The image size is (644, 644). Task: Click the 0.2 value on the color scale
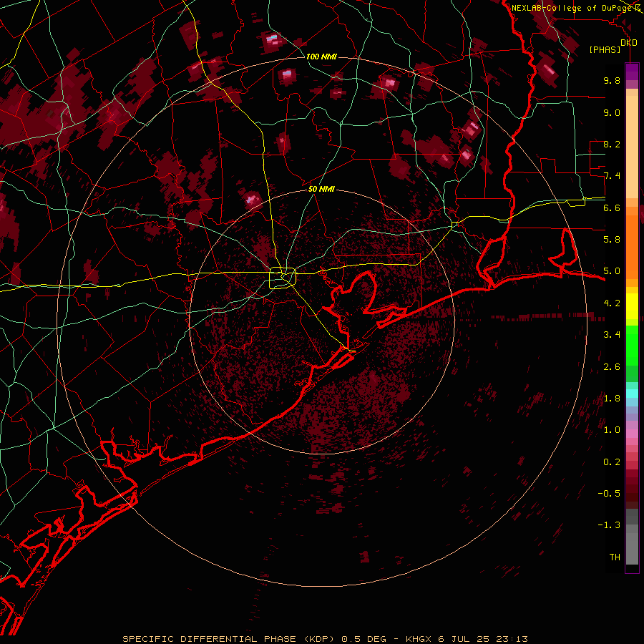pyautogui.click(x=612, y=462)
